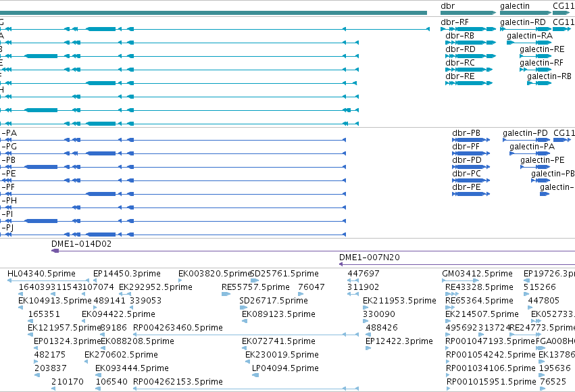Select EST EK089123.5prime
This screenshot has height=392, width=575.
[x=278, y=315]
